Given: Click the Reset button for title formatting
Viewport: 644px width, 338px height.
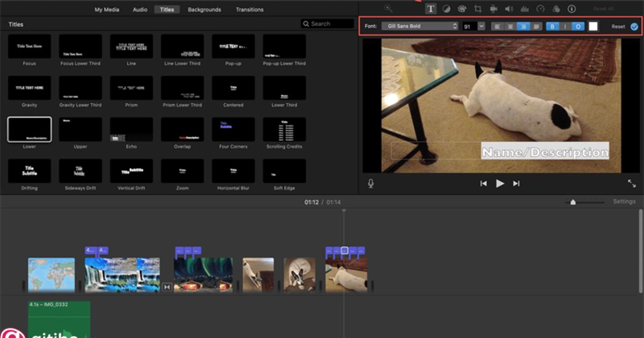Looking at the screenshot, I should [x=618, y=26].
